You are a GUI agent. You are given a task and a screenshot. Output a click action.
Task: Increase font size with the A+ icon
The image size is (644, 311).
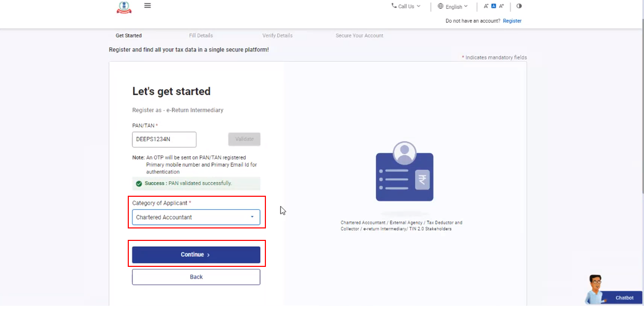point(501,6)
